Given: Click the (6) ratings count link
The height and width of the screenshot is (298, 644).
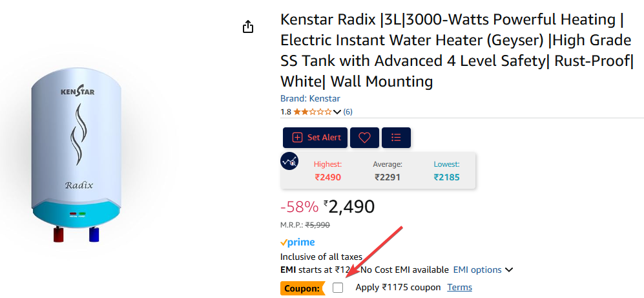Looking at the screenshot, I should pos(348,112).
